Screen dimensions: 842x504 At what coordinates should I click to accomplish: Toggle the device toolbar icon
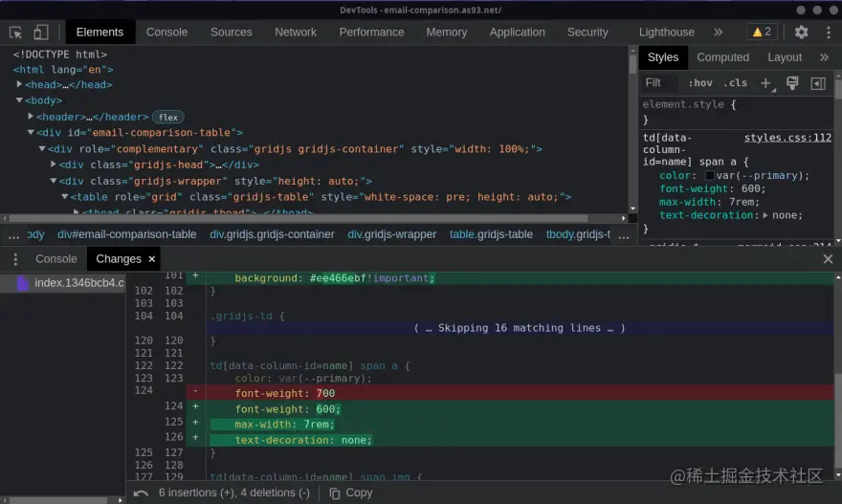coord(41,33)
